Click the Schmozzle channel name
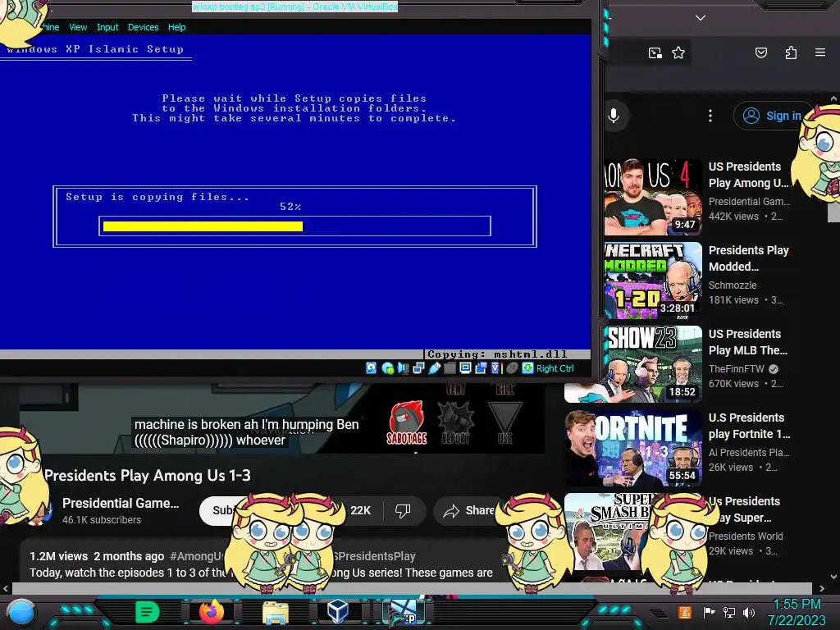Image resolution: width=840 pixels, height=630 pixels. [733, 285]
